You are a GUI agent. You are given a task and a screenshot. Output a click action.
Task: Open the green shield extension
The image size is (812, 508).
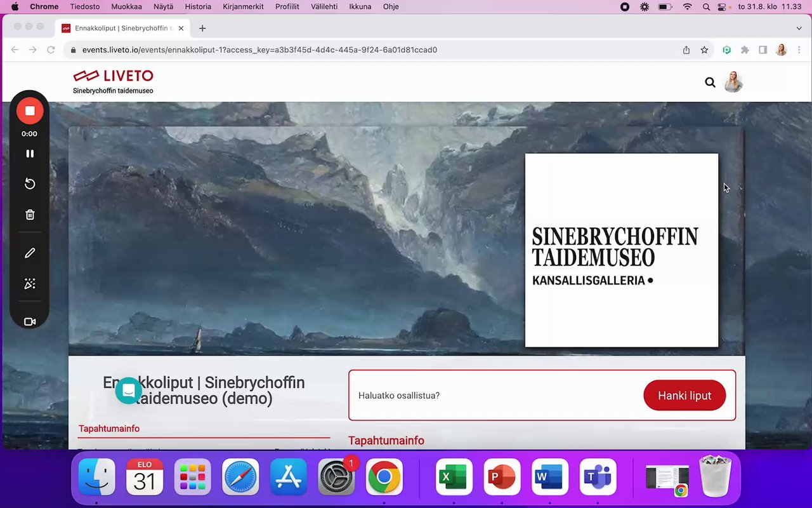point(727,50)
